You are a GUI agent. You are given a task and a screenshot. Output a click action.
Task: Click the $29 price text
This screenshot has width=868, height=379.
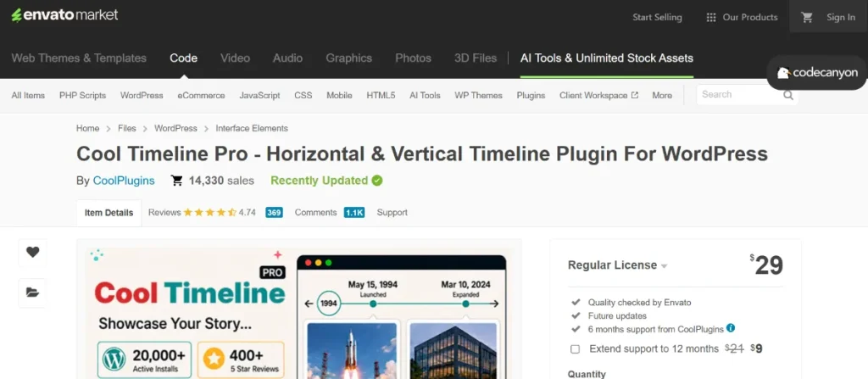click(766, 265)
